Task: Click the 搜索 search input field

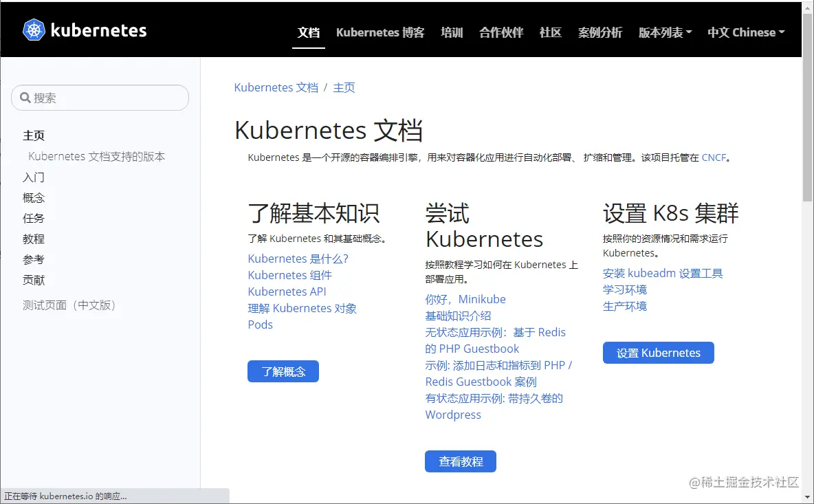Action: coord(100,98)
